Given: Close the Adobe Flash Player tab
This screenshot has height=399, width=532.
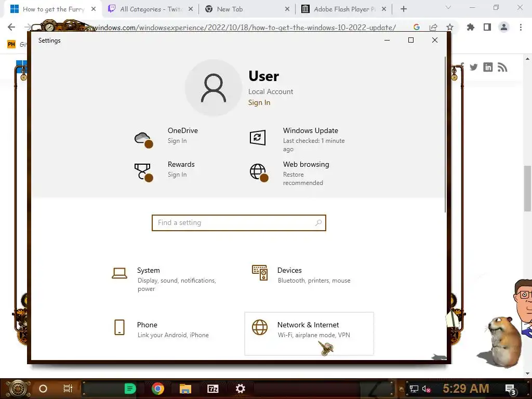Looking at the screenshot, I should pyautogui.click(x=384, y=9).
